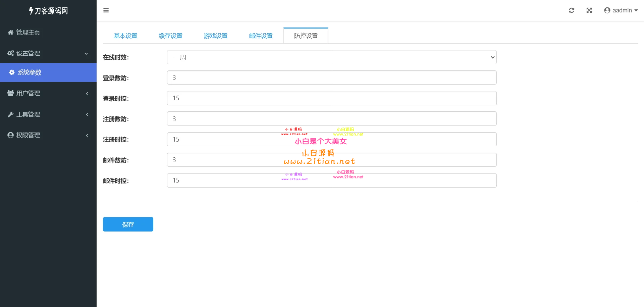Open the 邮件设置 tab

(261, 36)
